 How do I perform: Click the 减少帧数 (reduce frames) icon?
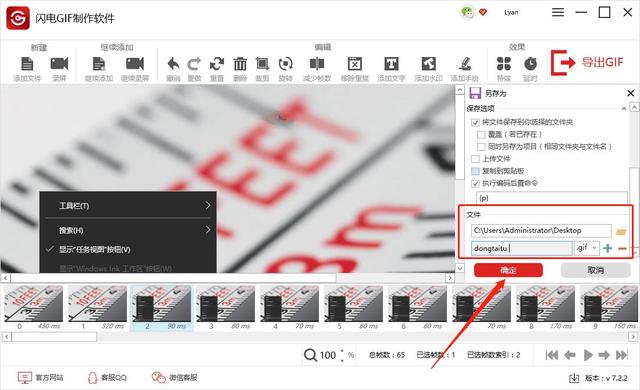[317, 64]
